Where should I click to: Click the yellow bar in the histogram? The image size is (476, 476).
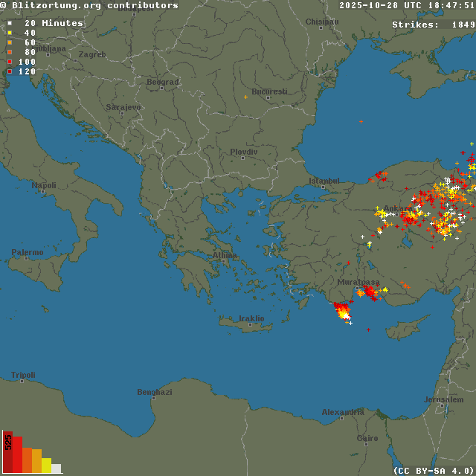tap(46, 466)
